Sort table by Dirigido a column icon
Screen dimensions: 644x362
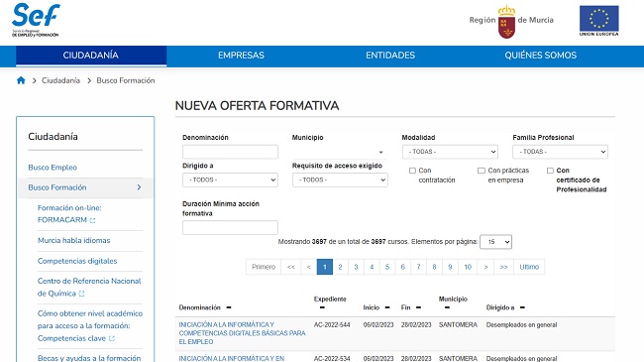(522, 307)
